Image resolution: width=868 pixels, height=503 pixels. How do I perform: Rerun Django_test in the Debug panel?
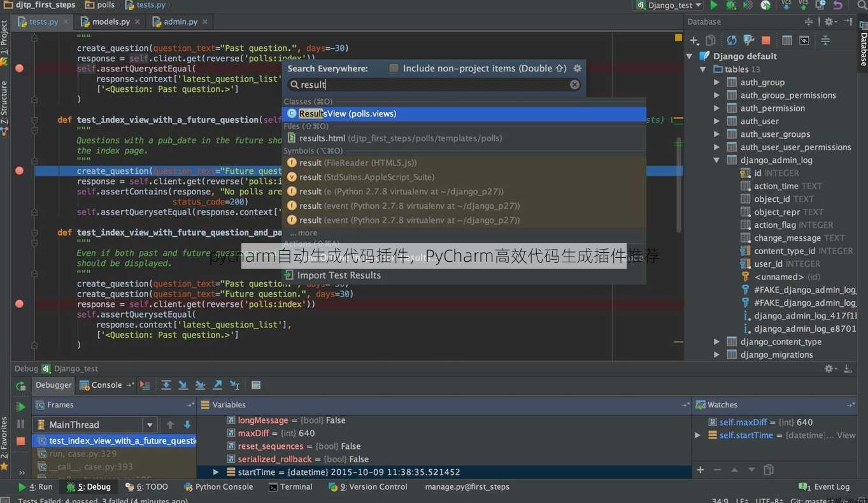tap(20, 386)
